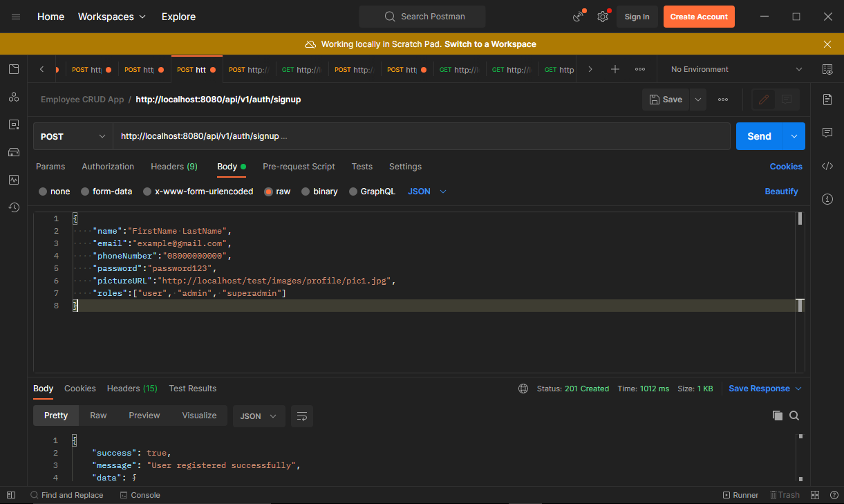Open the Save button dropdown arrow
This screenshot has height=504, width=844.
pos(697,99)
